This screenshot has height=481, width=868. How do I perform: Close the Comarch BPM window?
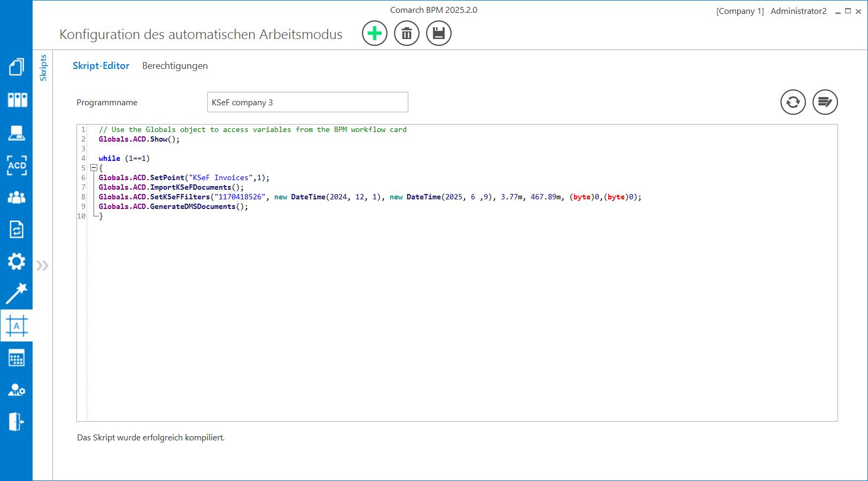(x=858, y=11)
